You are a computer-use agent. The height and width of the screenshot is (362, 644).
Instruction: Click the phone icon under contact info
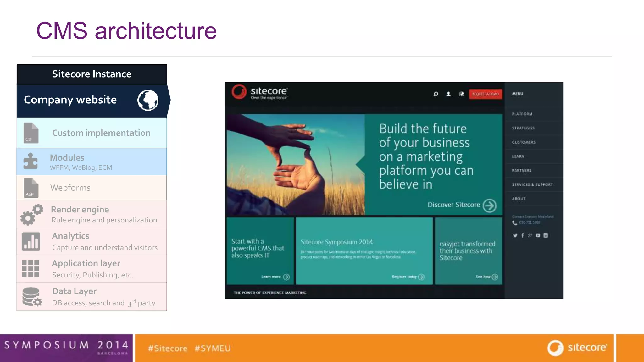[x=514, y=222]
